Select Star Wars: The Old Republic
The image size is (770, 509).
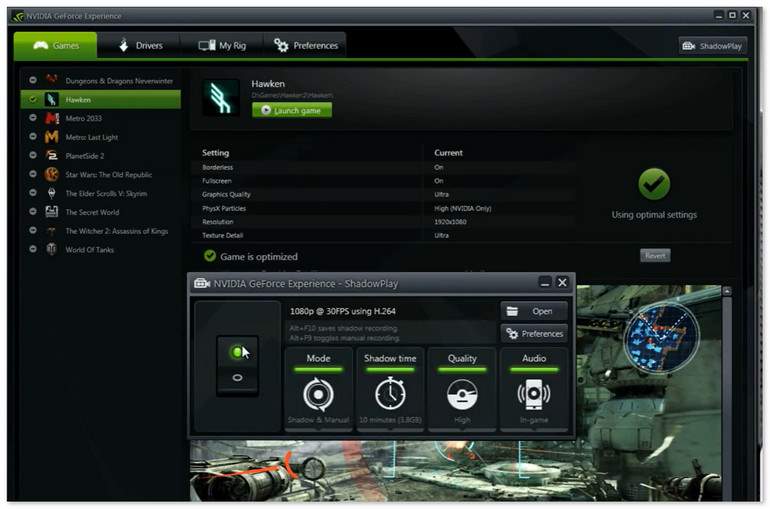pos(101,174)
